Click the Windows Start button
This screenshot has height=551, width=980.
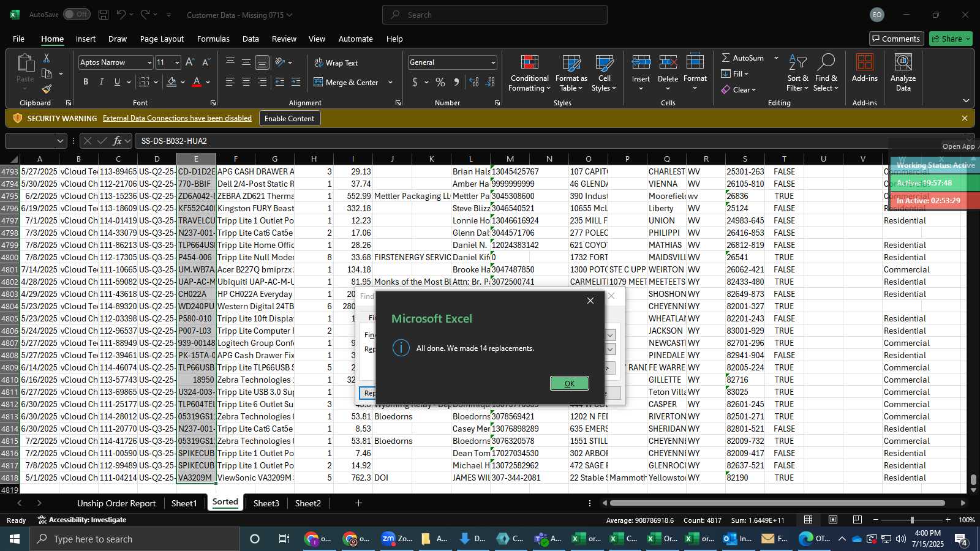(15, 539)
